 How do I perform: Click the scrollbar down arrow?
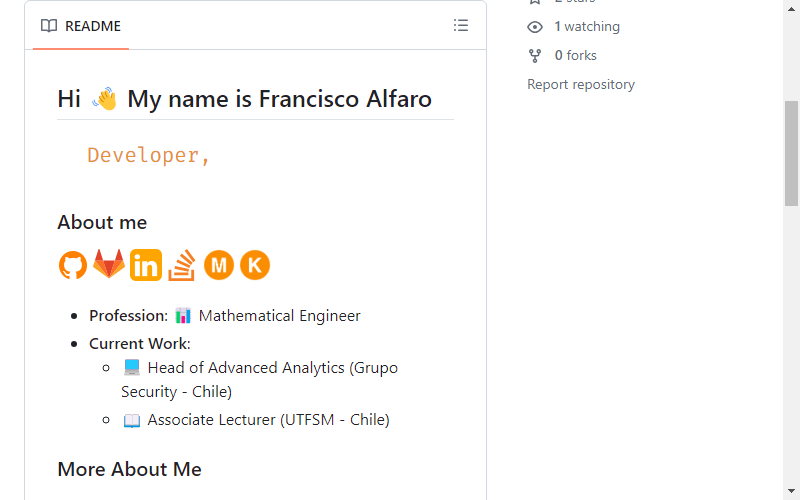(x=791, y=491)
